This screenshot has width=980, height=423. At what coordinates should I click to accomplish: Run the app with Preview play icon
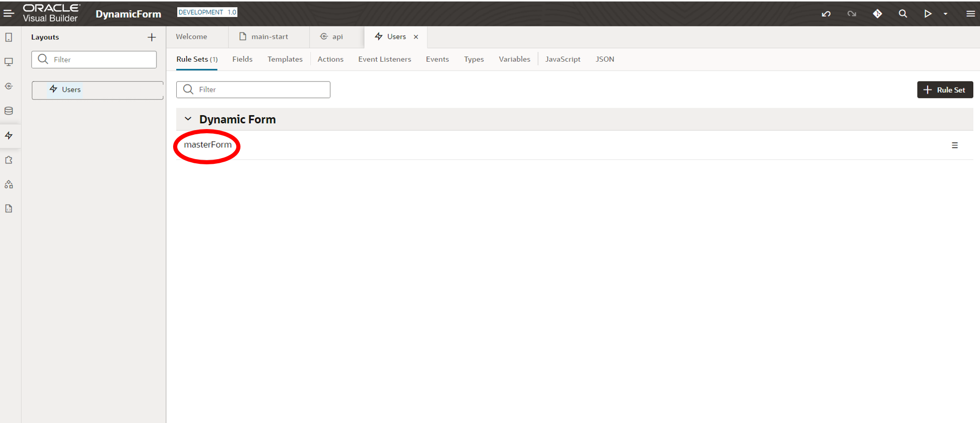tap(928, 14)
